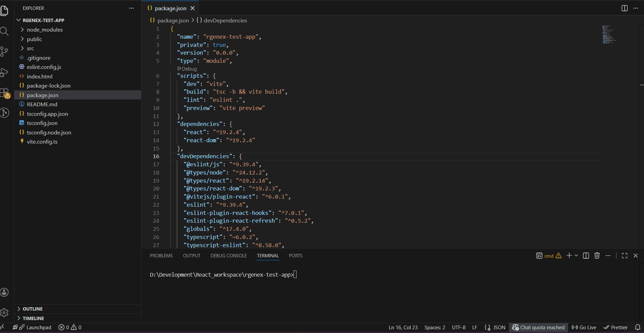Image resolution: width=644 pixels, height=333 pixels.
Task: Open the Run and Debug view
Action: click(x=4, y=72)
